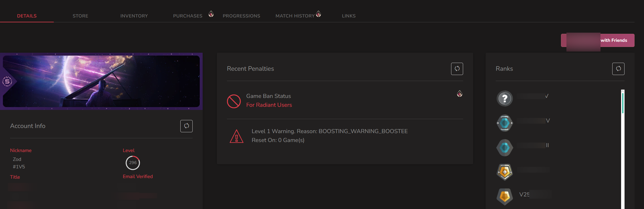Click the Radiant badge beside Match History
644x209 pixels.
point(318,14)
